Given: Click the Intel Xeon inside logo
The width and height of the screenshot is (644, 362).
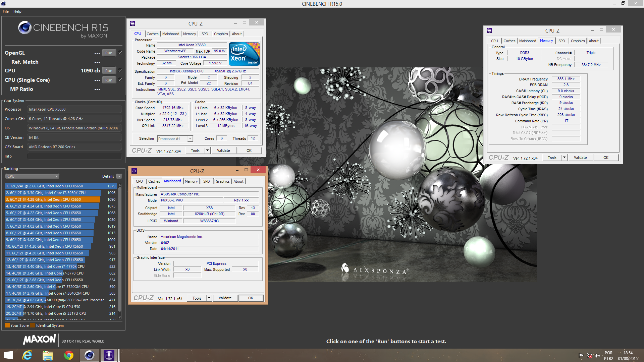Looking at the screenshot, I should 244,54.
